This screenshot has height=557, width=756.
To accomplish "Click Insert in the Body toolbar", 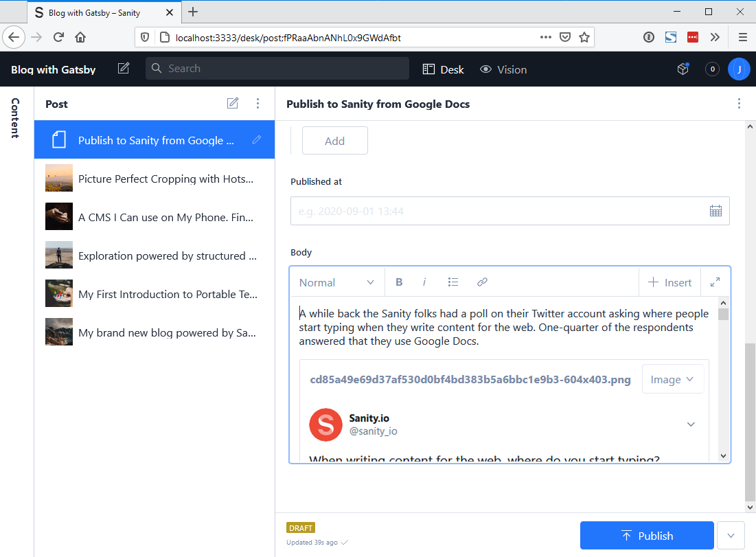I will tap(669, 282).
